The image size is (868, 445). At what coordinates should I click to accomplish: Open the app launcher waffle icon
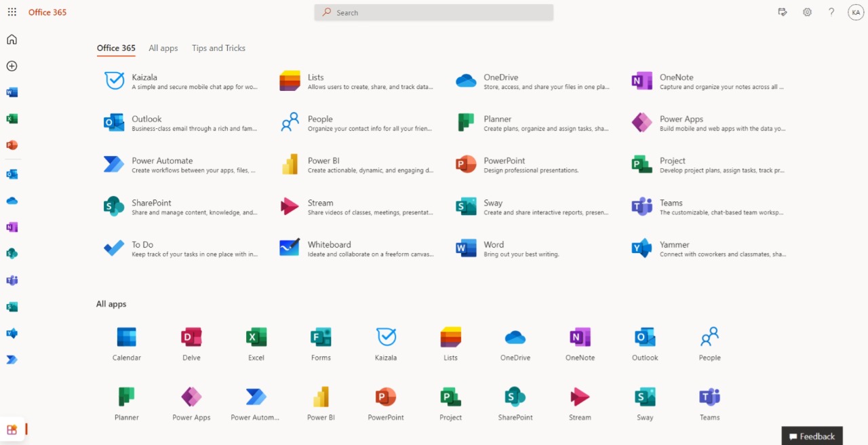[12, 12]
